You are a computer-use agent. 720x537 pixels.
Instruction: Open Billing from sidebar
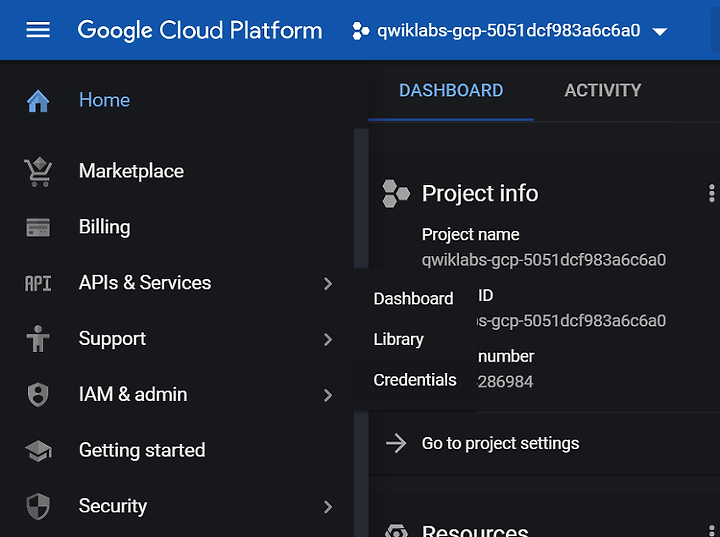(x=105, y=227)
